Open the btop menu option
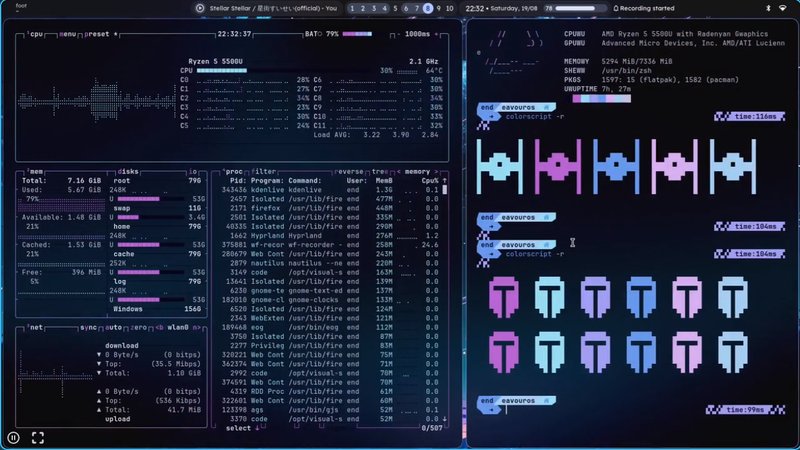This screenshot has height=450, width=800. click(68, 33)
